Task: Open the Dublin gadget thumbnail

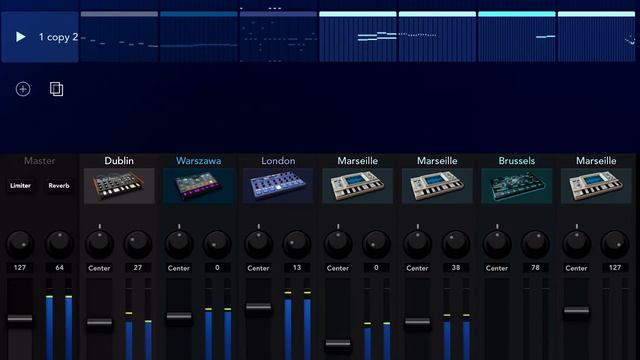Action: [119, 186]
